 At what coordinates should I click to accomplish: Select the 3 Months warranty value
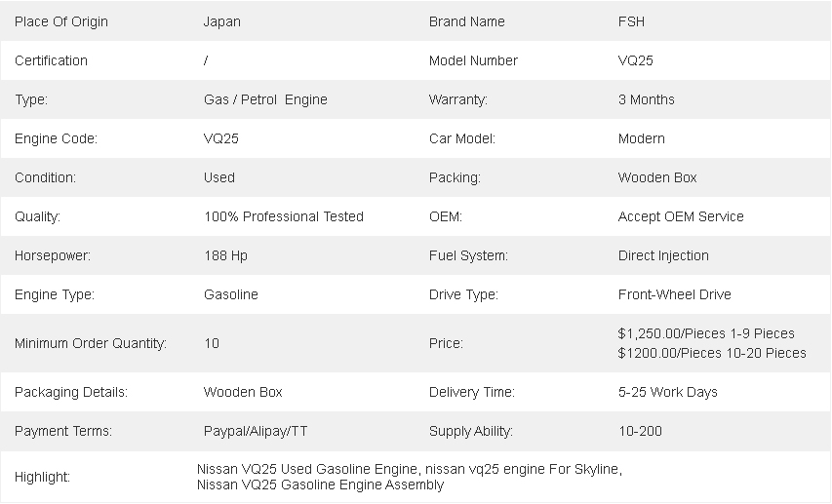646,99
